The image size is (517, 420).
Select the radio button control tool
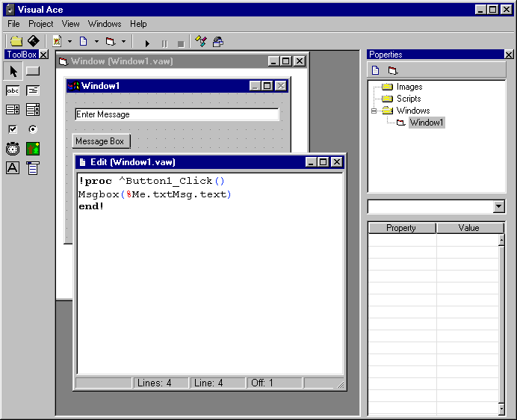pos(33,129)
